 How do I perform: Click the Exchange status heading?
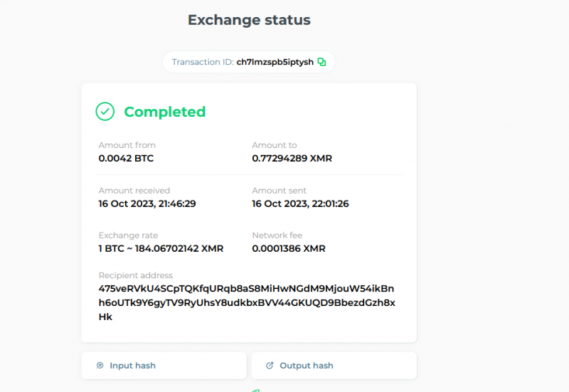[x=249, y=20]
